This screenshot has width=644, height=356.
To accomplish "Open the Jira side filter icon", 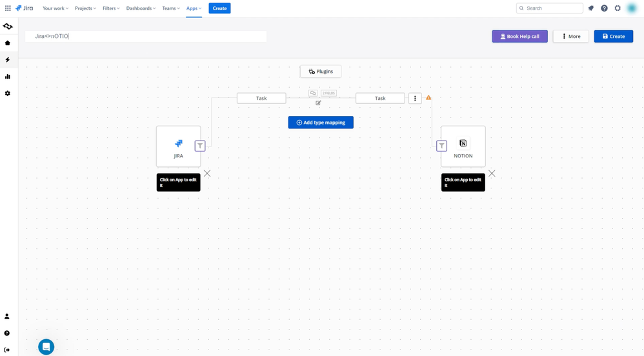I will pos(200,146).
